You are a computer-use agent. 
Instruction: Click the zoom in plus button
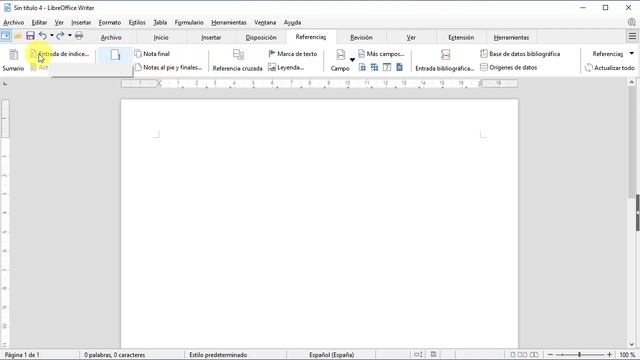(609, 355)
